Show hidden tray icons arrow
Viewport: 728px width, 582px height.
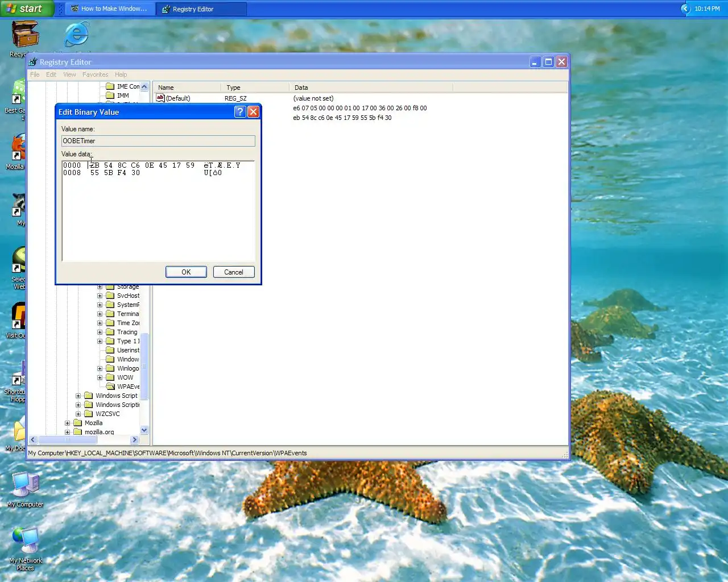[685, 9]
